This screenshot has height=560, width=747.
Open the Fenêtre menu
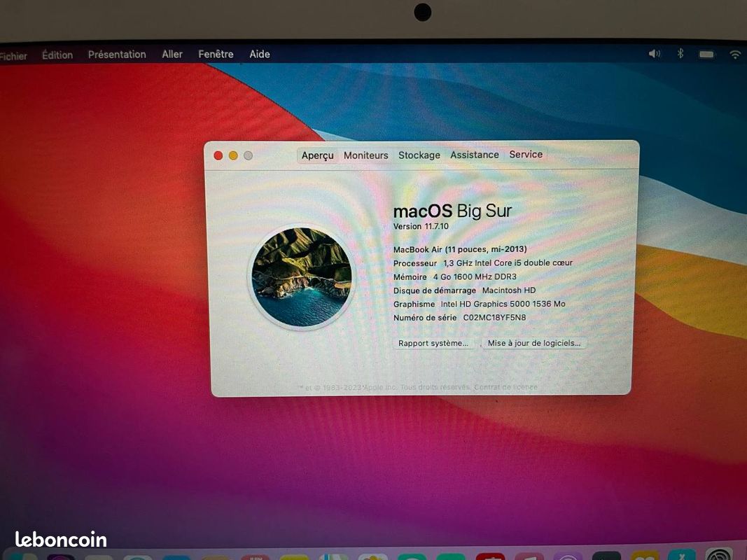[x=216, y=55]
